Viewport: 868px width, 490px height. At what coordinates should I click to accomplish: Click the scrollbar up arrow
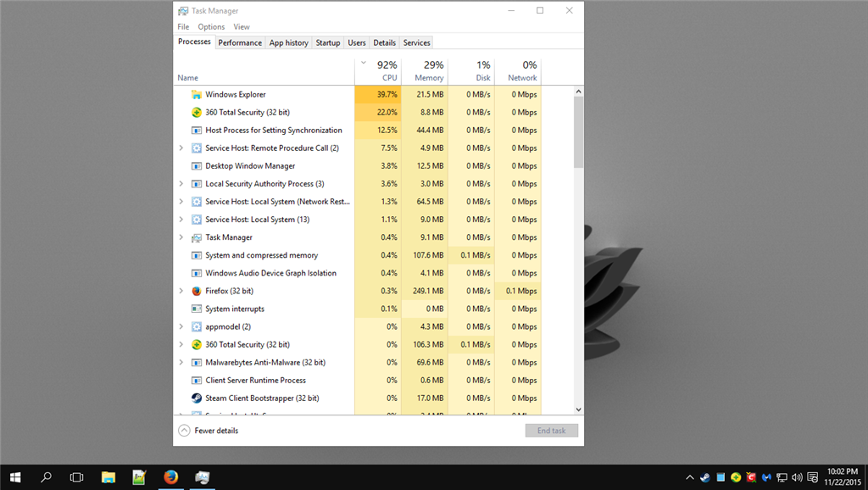point(578,92)
